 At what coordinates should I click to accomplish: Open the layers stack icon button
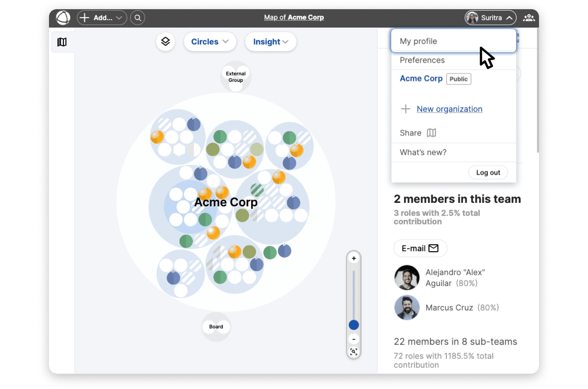(165, 41)
